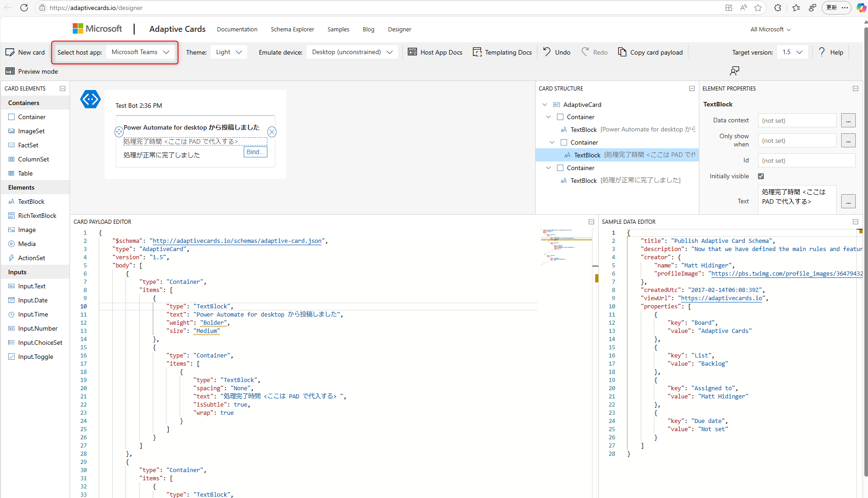The image size is (868, 498).
Task: Click the Id input field
Action: click(x=807, y=161)
